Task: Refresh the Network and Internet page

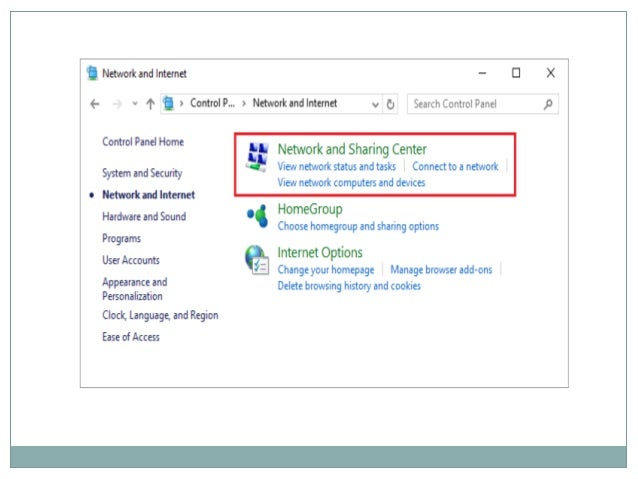Action: (x=390, y=104)
